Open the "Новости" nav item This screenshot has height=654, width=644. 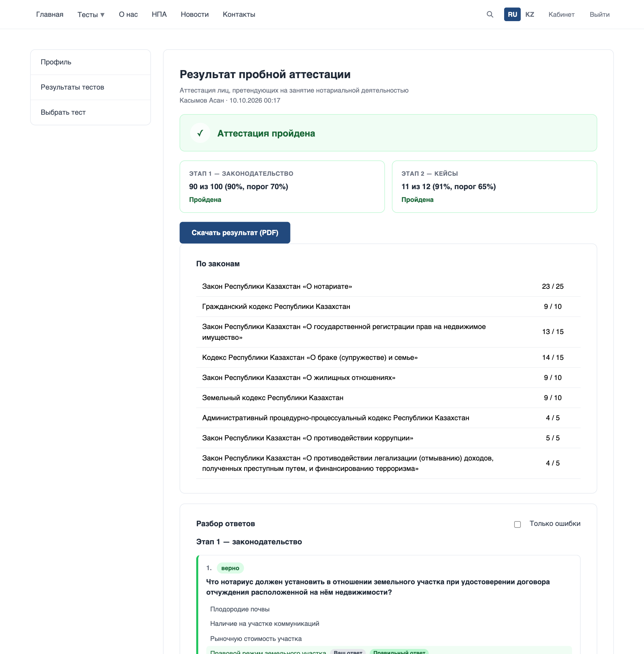(195, 14)
